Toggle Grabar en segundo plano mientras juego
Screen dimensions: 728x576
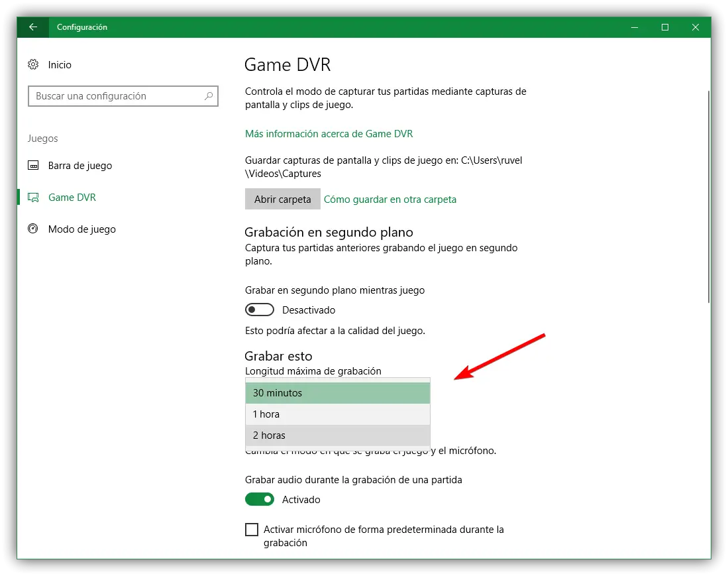[x=260, y=310]
